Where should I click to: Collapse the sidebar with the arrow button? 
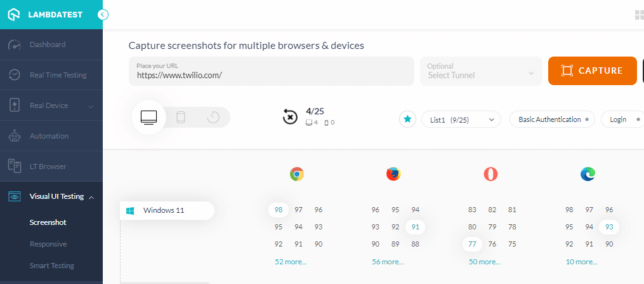[103, 15]
